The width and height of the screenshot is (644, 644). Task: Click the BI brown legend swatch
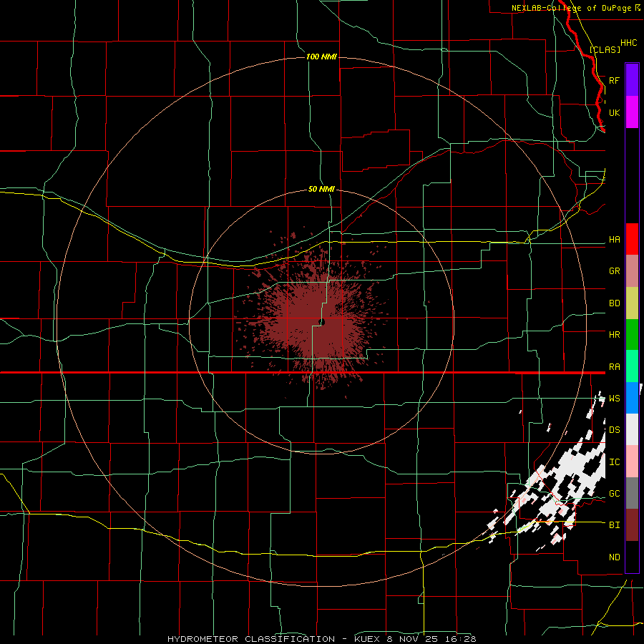(x=632, y=525)
